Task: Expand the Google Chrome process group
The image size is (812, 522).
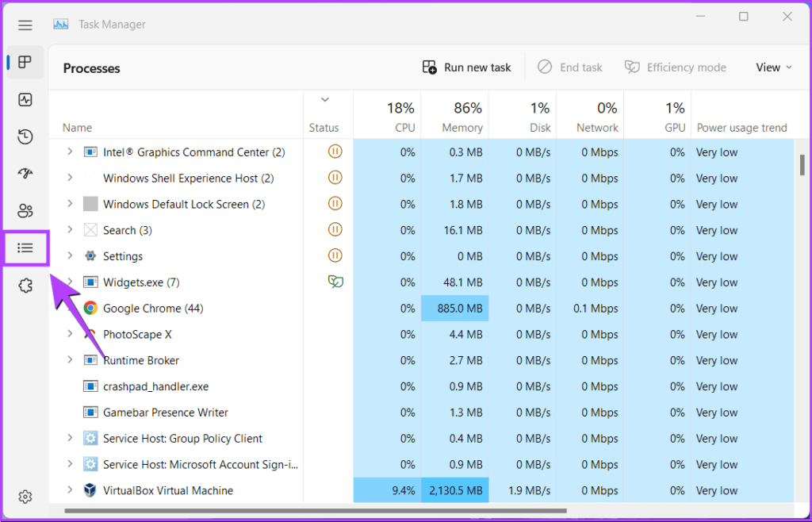Action: tap(69, 308)
